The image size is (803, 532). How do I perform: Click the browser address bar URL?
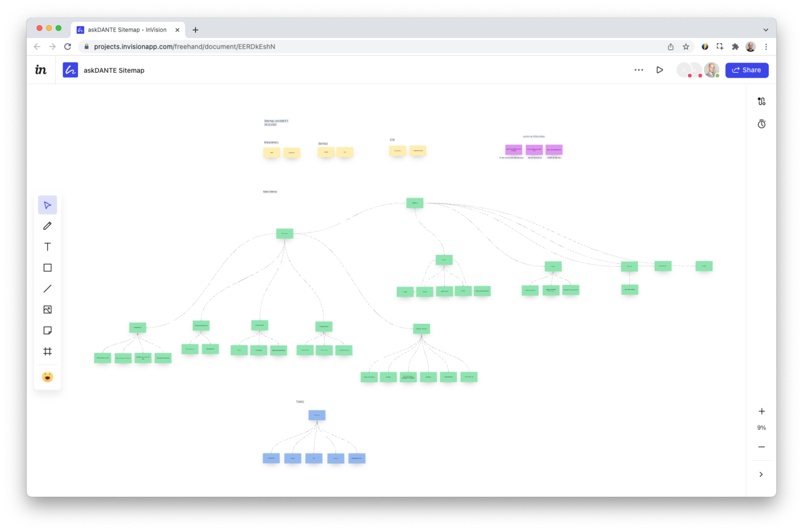pyautogui.click(x=185, y=47)
